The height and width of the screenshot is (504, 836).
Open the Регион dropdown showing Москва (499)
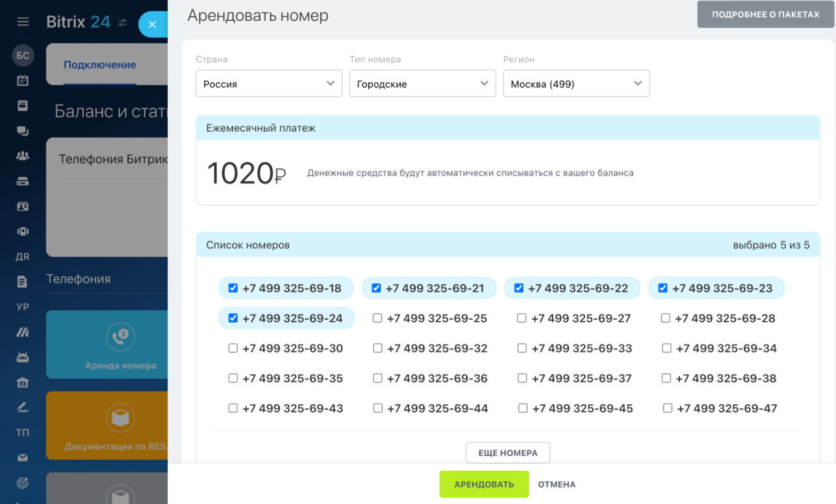pyautogui.click(x=576, y=84)
